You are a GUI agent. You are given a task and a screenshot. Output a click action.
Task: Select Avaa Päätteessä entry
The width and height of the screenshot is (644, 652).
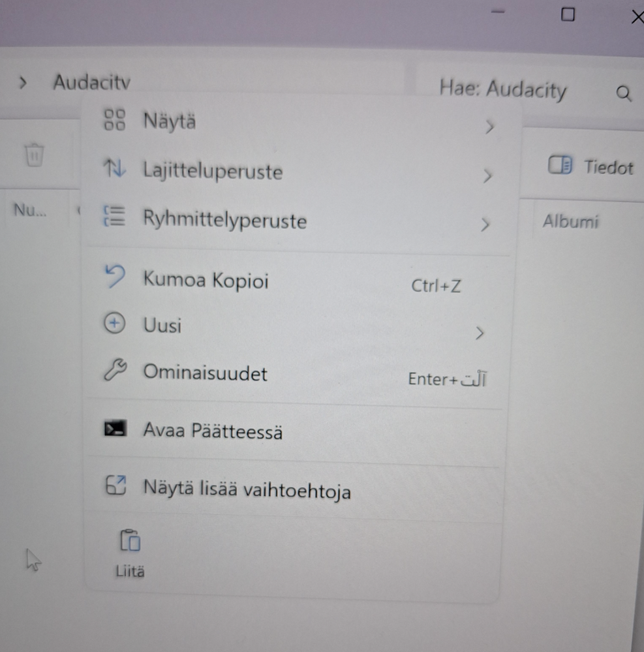coord(294,431)
